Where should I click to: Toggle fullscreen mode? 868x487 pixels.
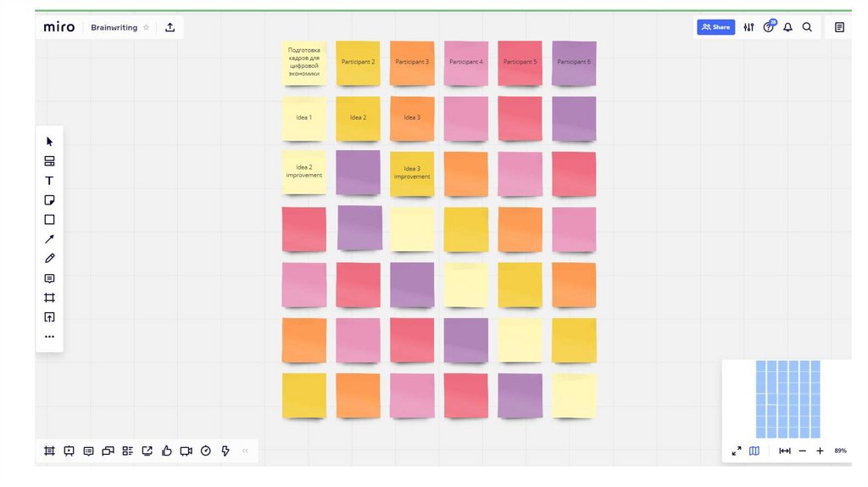click(737, 451)
